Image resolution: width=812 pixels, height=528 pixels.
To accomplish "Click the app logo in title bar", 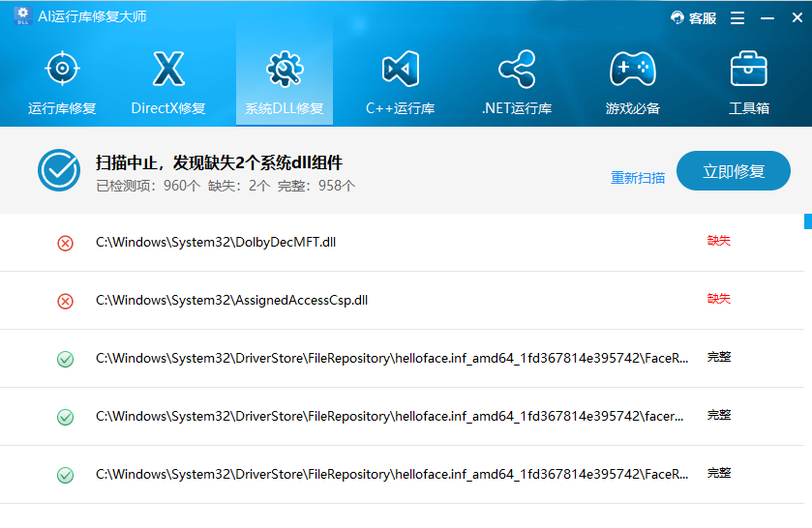I will (x=23, y=15).
